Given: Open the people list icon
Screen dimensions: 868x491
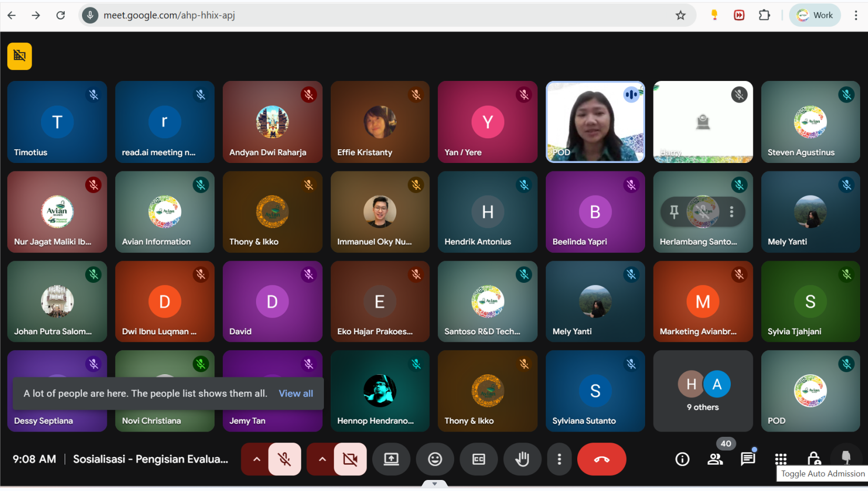Looking at the screenshot, I should (x=715, y=459).
